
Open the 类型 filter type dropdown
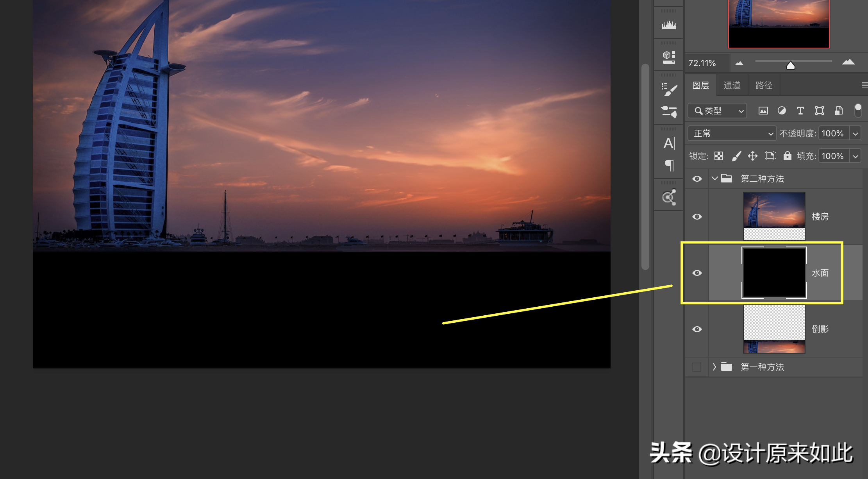coord(717,111)
